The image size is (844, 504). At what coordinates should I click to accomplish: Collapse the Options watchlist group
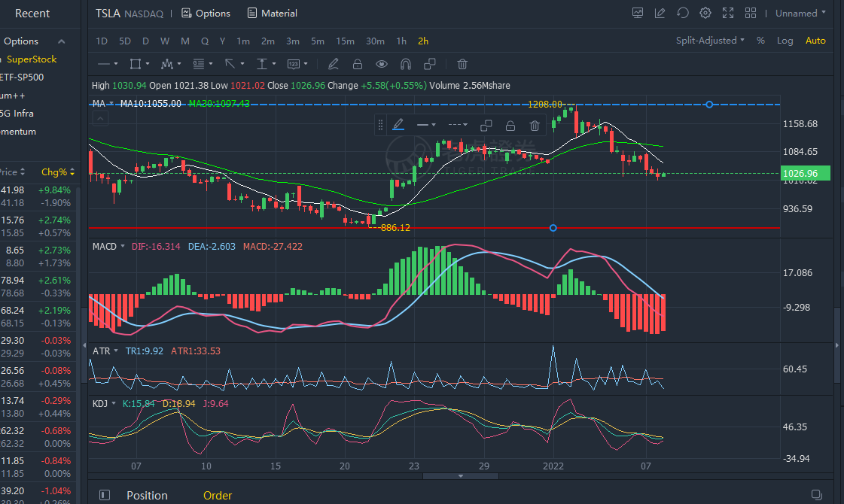coord(62,41)
